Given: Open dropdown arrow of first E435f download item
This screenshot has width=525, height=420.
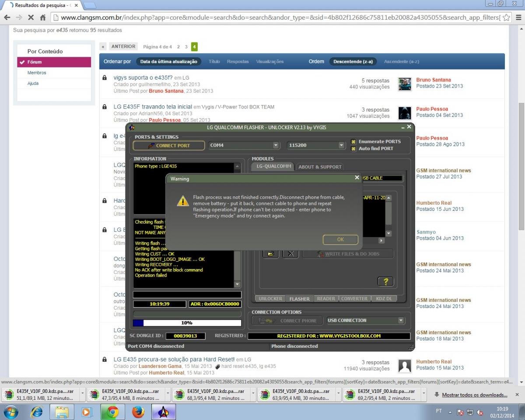Looking at the screenshot, I should point(83,395).
